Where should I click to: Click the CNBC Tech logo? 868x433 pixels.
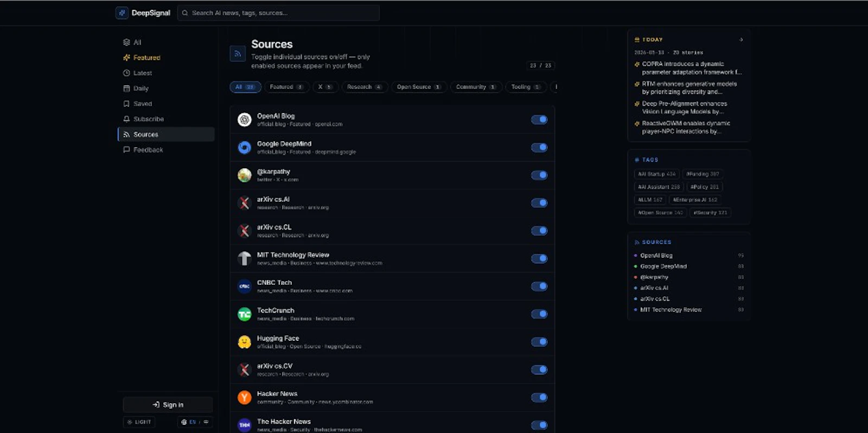click(x=245, y=286)
